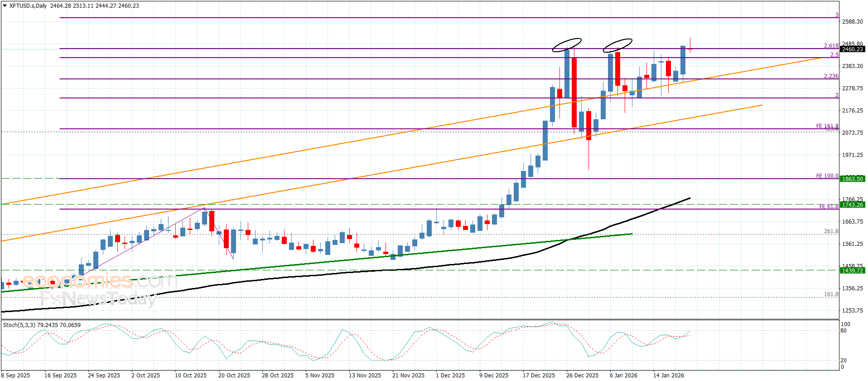
Task: Select the 1971.25 price axis label
Action: tap(852, 155)
